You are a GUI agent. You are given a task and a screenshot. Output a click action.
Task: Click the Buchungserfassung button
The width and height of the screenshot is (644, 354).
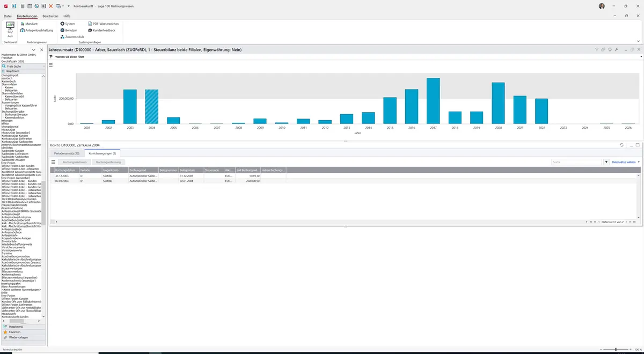[x=108, y=162]
